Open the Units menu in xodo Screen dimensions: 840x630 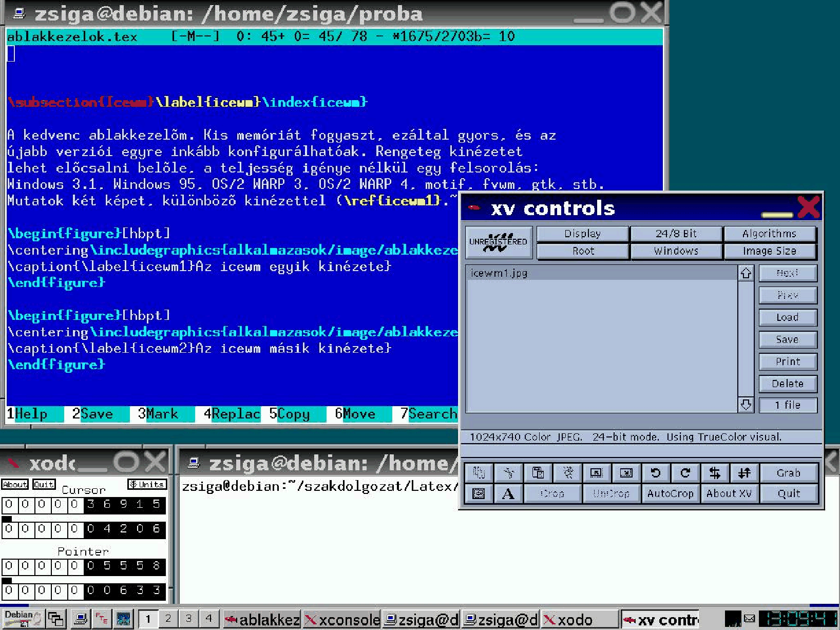pos(146,484)
